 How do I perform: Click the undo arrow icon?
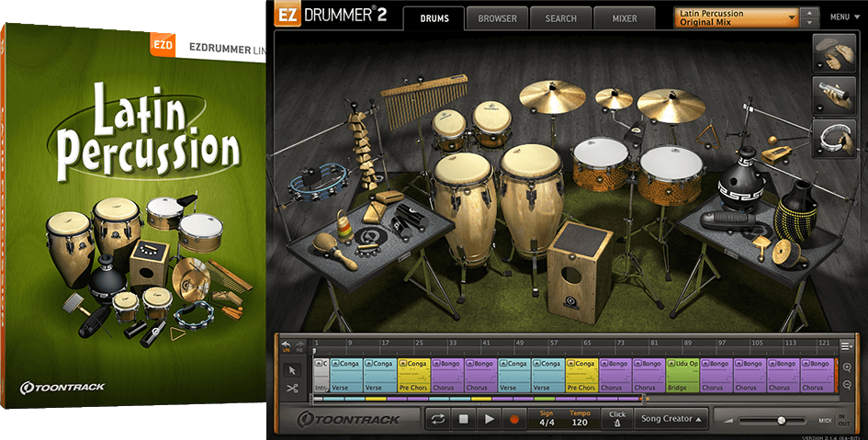286,344
